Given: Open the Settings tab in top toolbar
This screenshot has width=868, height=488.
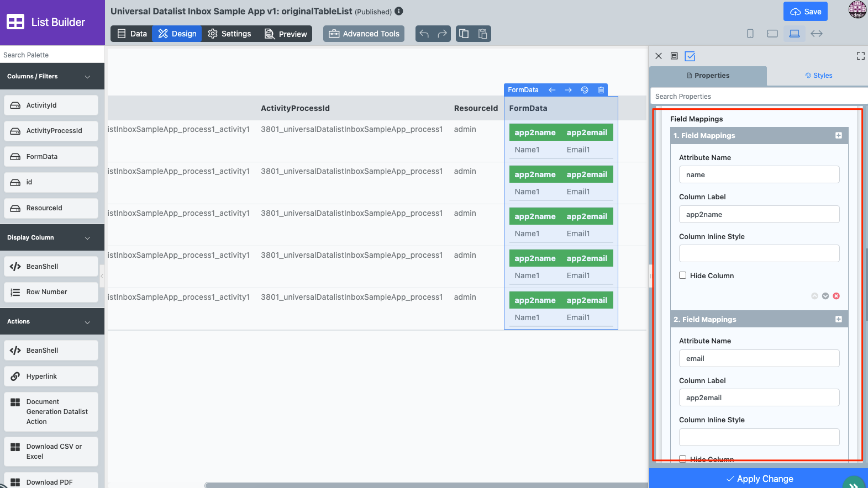Looking at the screenshot, I should (229, 34).
